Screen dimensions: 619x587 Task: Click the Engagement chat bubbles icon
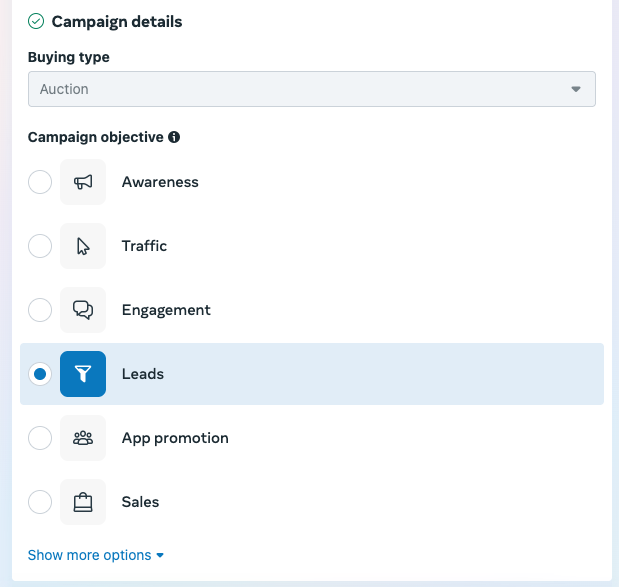(83, 310)
